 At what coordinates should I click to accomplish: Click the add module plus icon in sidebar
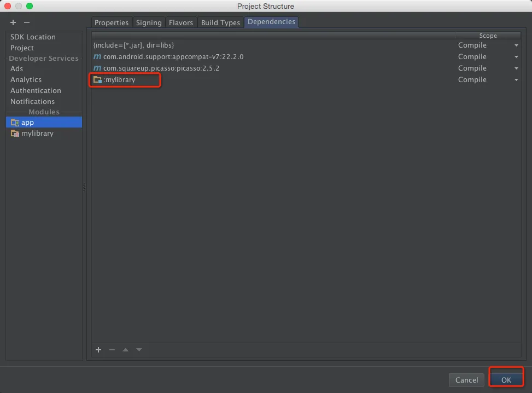pos(13,22)
